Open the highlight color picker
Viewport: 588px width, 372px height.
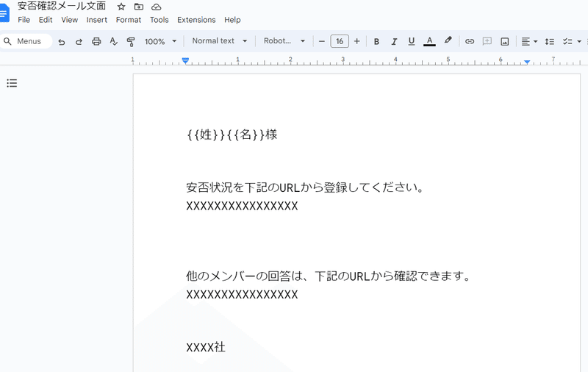pyautogui.click(x=448, y=40)
